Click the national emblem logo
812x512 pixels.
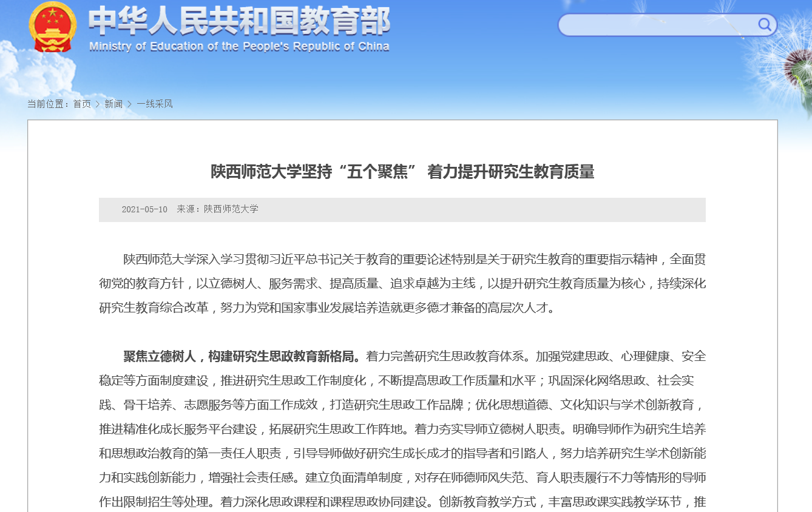pos(53,27)
